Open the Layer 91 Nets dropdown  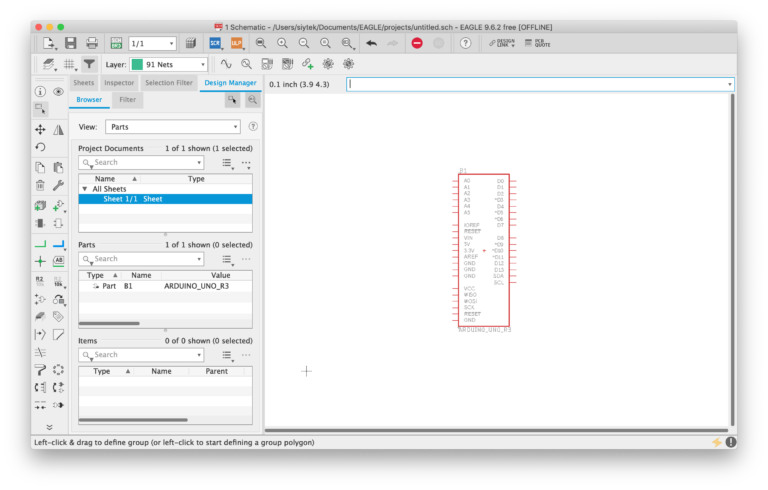click(170, 64)
